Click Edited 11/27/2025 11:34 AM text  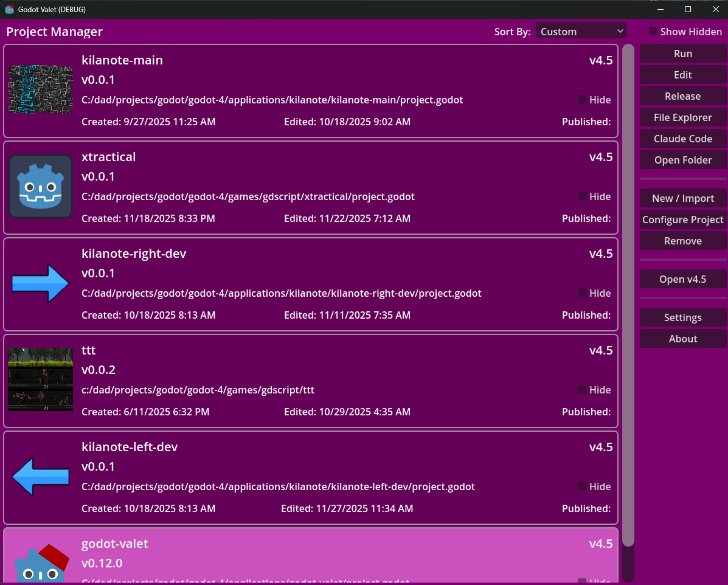click(x=347, y=508)
